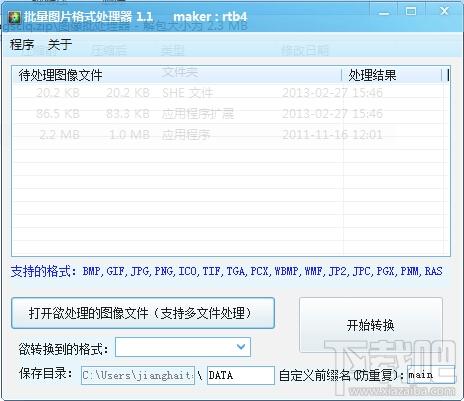Click the app icon in title bar
The image size is (464, 401).
14,17
